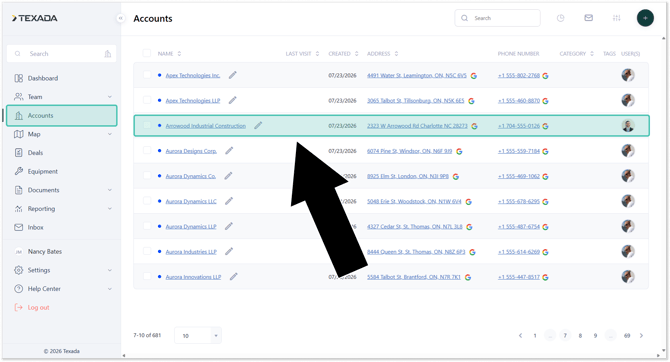Click the building icon in the sidebar search
Viewport: 670px width, 362px height.
[108, 54]
